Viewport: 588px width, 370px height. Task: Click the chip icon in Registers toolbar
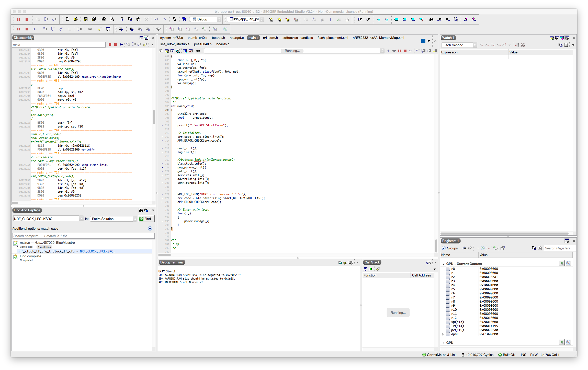tap(464, 248)
